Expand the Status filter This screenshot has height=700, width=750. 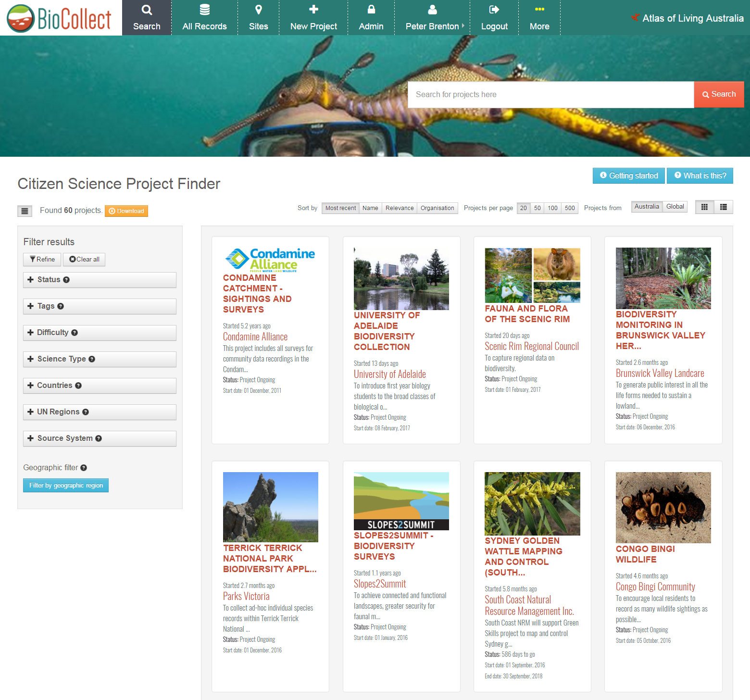100,280
